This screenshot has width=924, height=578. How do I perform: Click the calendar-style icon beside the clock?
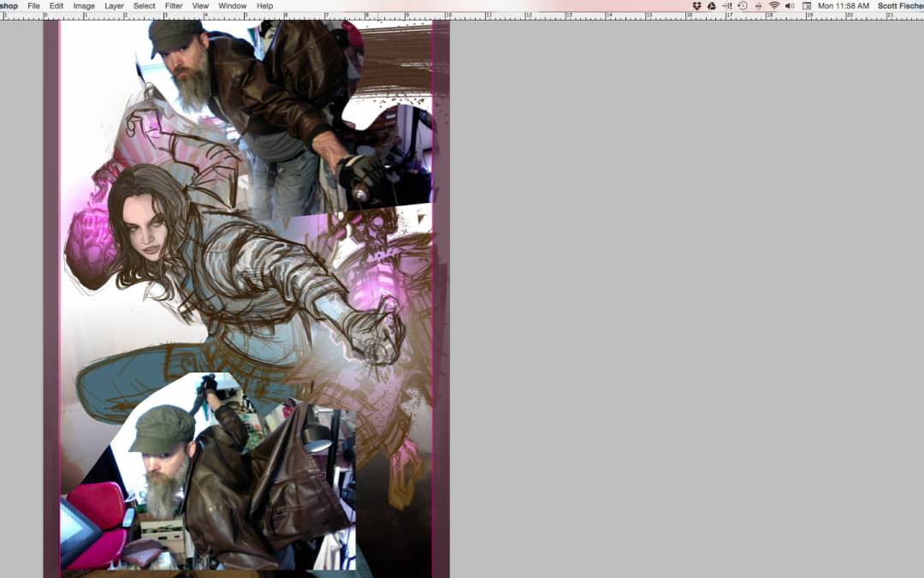pos(807,6)
